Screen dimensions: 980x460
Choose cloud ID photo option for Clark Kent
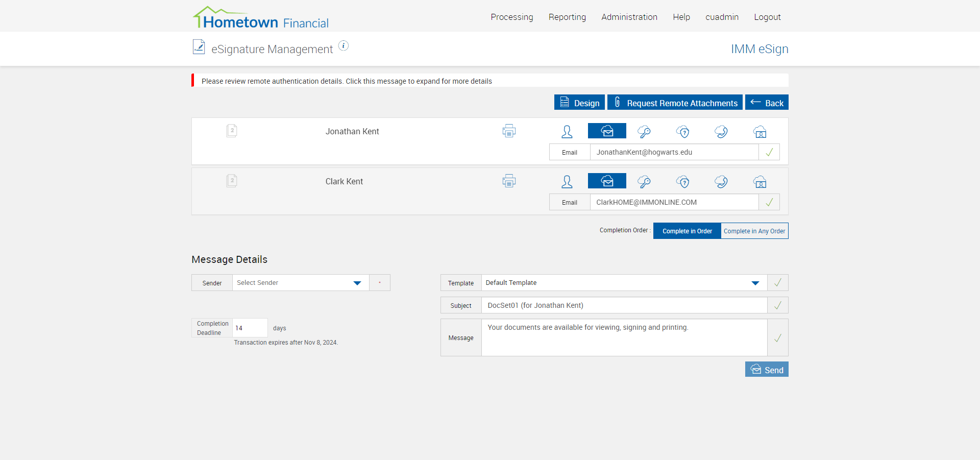tap(760, 182)
